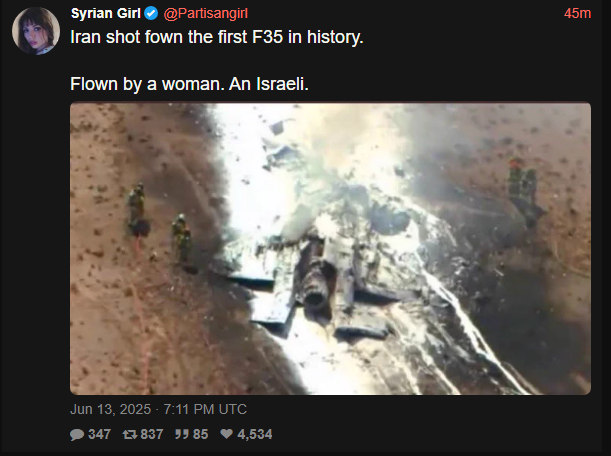Click the heart likes icon

tap(227, 434)
